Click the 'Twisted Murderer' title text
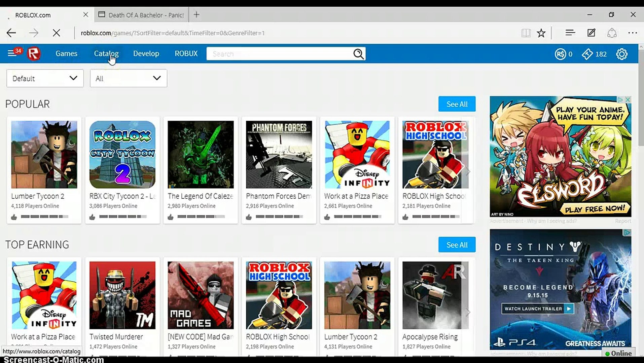The width and height of the screenshot is (644, 363). point(116,337)
